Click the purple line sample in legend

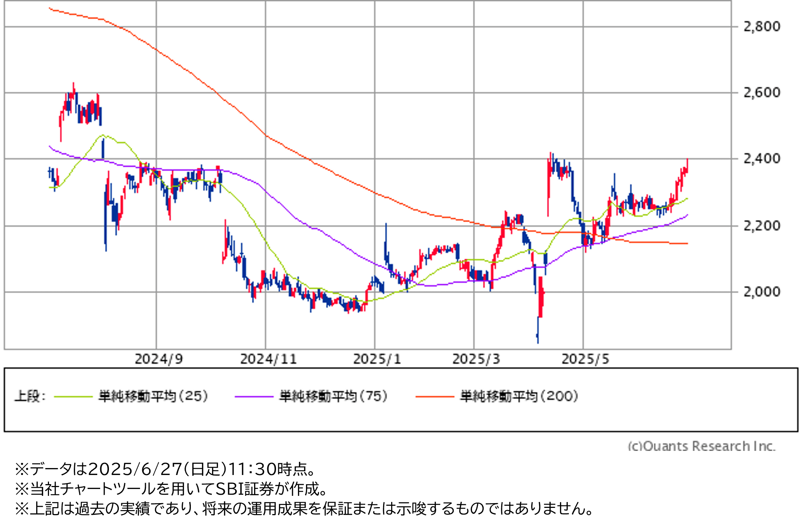tap(254, 397)
